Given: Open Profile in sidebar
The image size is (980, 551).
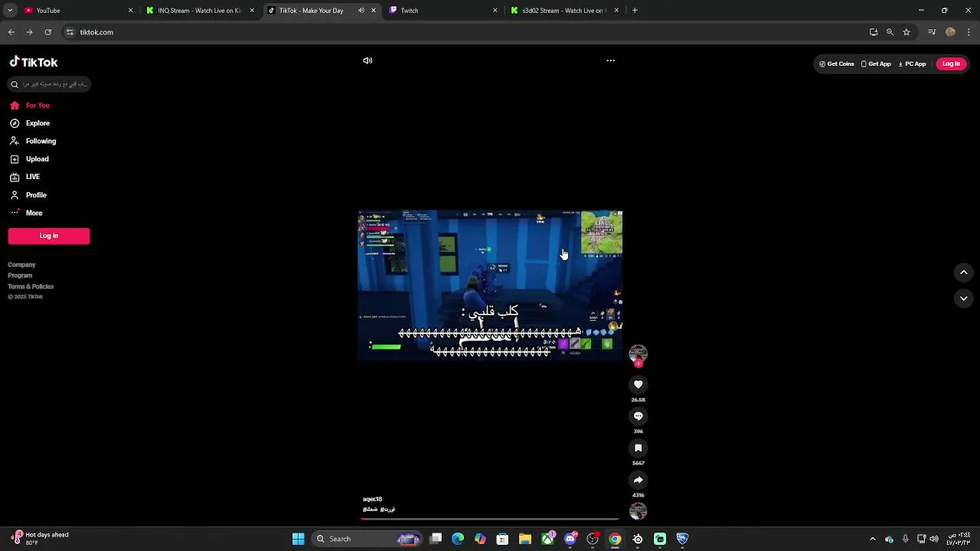Looking at the screenshot, I should point(28,195).
